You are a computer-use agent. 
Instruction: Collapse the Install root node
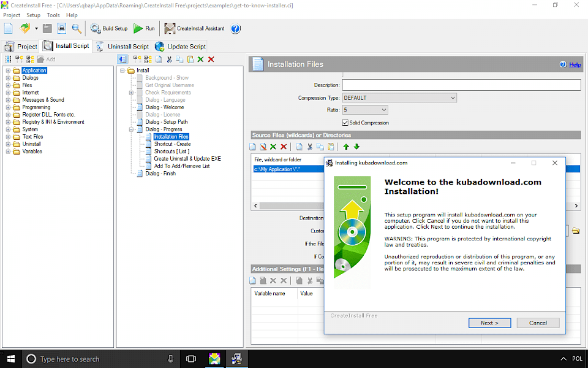tap(123, 71)
